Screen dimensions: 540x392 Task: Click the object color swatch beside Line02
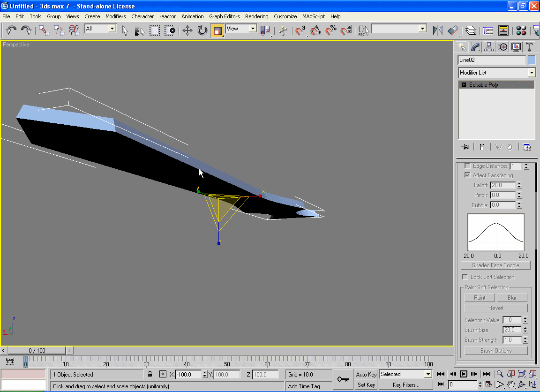tap(532, 60)
